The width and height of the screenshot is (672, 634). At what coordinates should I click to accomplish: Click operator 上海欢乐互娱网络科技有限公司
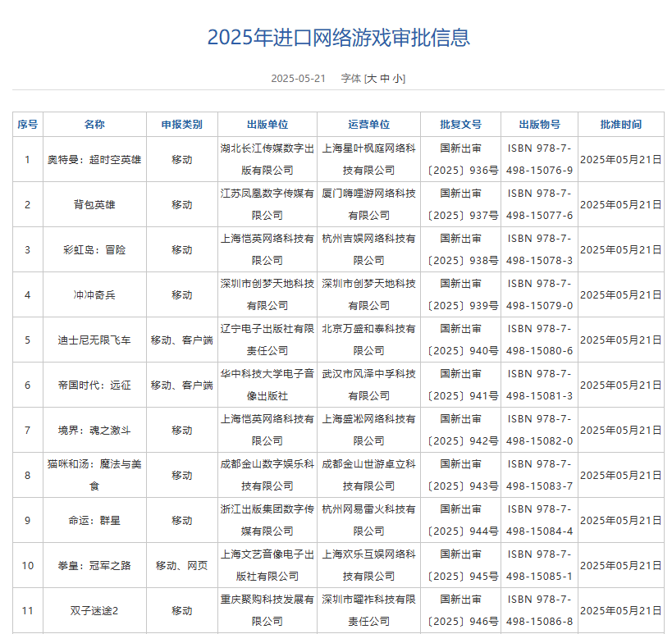(368, 565)
